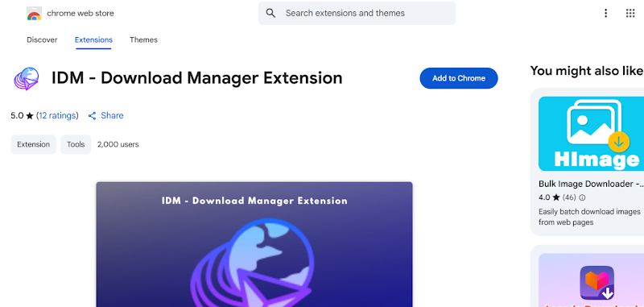The width and height of the screenshot is (644, 307).
Task: Focus the Search extensions and themes field
Action: [357, 13]
